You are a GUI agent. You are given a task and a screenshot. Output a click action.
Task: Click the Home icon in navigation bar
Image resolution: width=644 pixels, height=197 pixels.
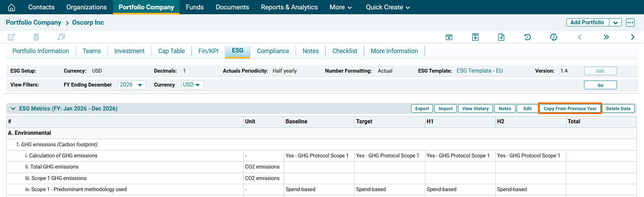point(11,7)
